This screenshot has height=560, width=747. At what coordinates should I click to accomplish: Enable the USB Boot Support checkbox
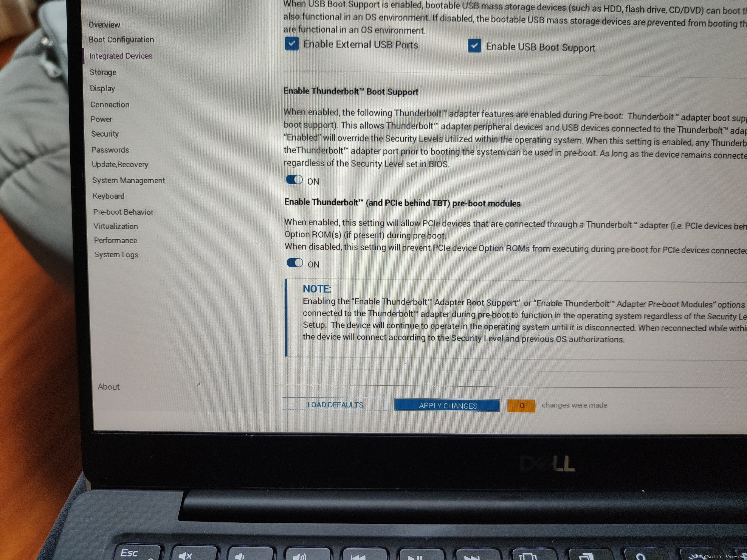(x=473, y=46)
